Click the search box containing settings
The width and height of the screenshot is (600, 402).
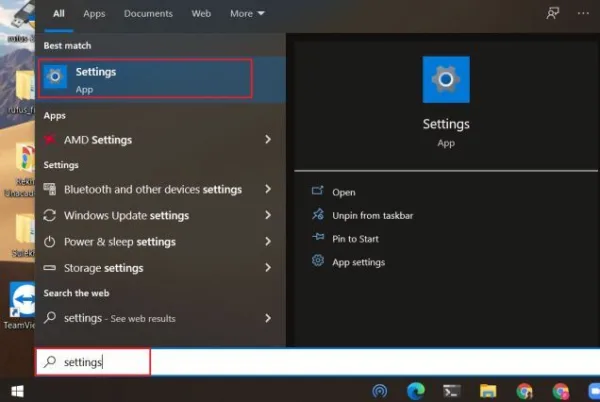coord(318,362)
